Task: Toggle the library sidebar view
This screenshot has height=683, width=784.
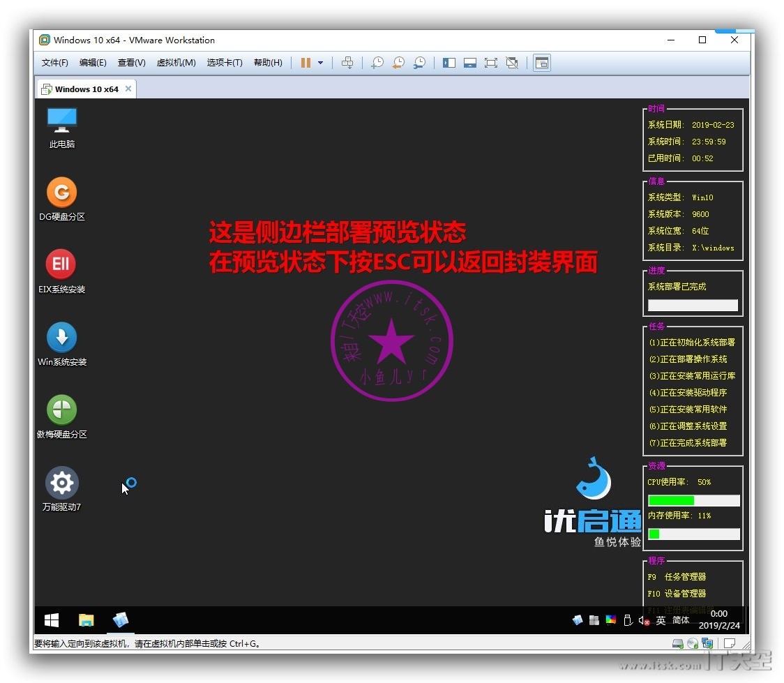Action: click(x=449, y=63)
